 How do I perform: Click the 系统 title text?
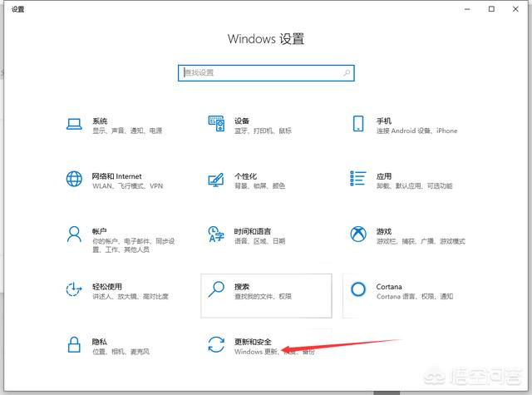pos(100,121)
